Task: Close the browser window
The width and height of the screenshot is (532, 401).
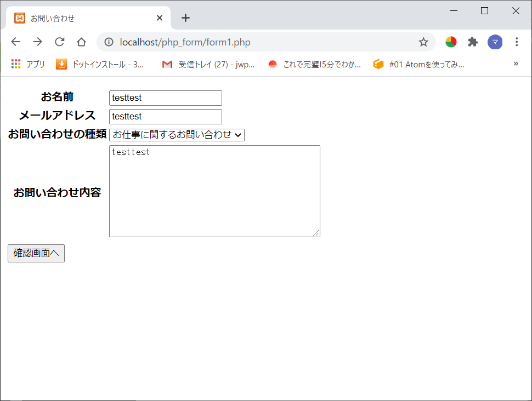Action: (x=516, y=11)
